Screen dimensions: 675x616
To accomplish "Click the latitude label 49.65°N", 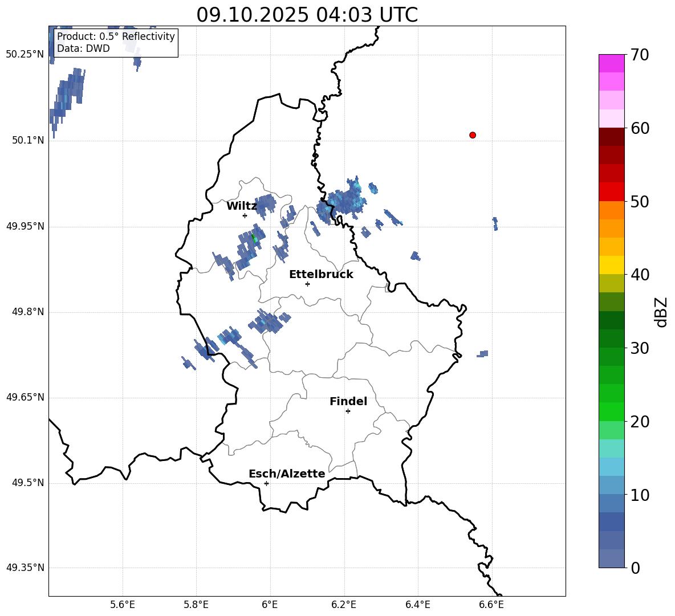I will pyautogui.click(x=25, y=397).
